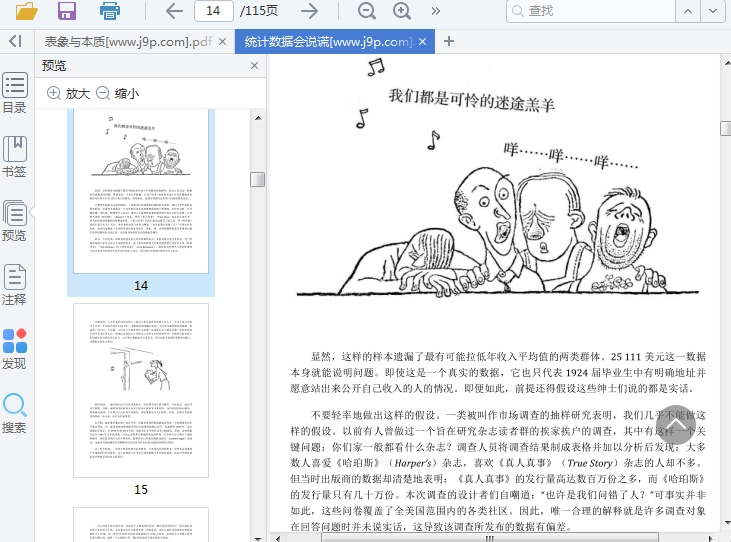
Task: Click the page label 15 under the thumbnail
Action: coord(141,489)
